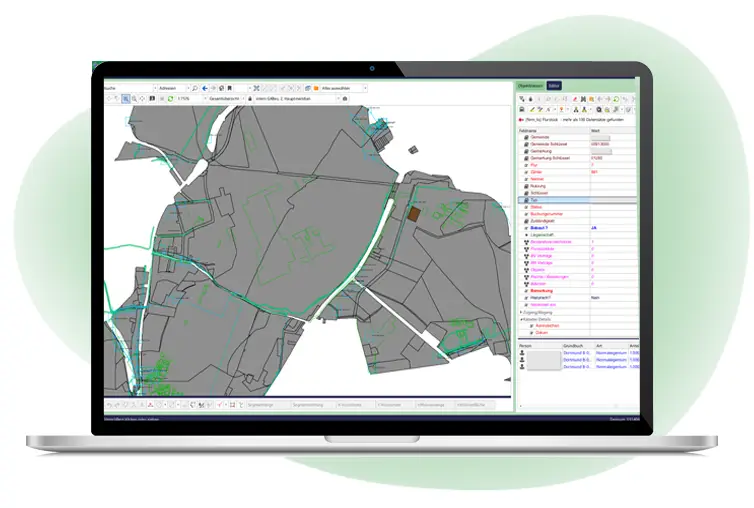Click the magnifier search icon beside Adressen
754x508 pixels.
click(194, 88)
